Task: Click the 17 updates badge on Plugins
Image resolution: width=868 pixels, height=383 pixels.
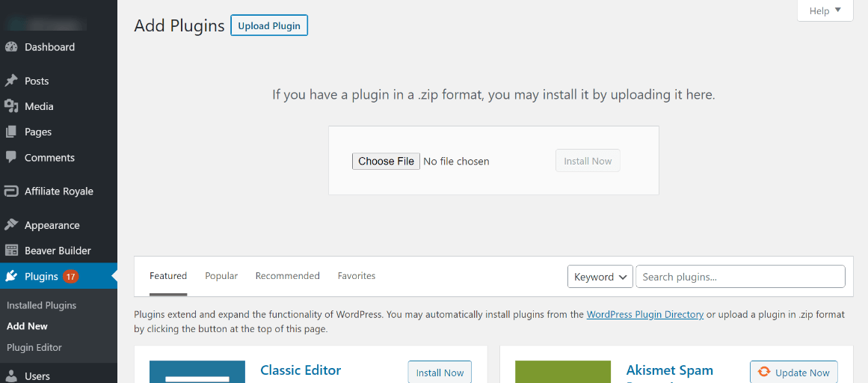Action: coord(70,276)
